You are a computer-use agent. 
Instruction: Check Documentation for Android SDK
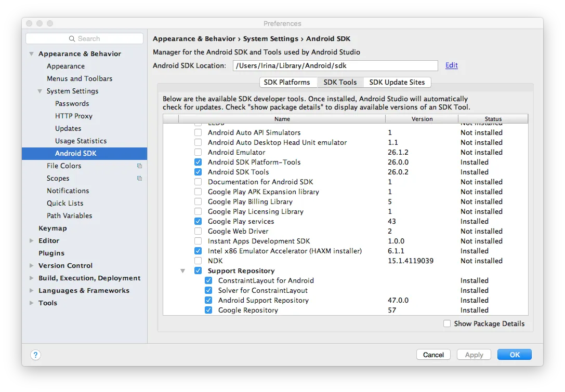[198, 182]
